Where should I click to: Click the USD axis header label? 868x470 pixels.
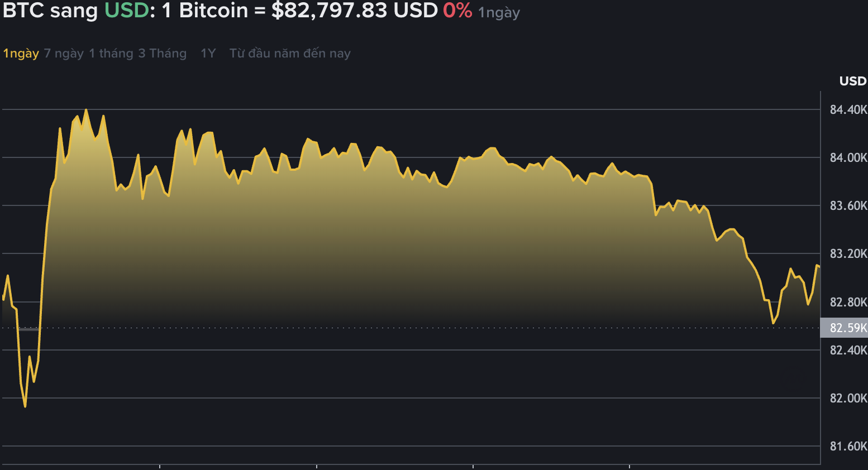pos(852,81)
